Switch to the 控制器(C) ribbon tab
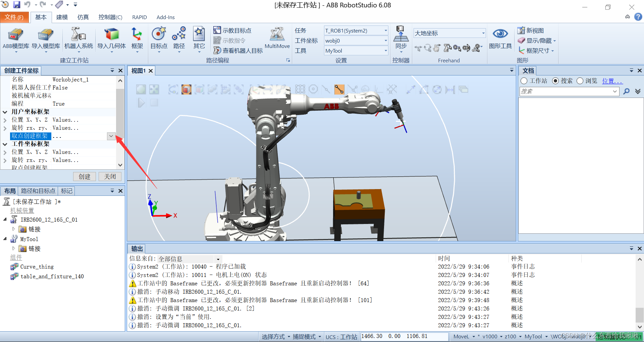The height and width of the screenshot is (342, 644). point(110,17)
